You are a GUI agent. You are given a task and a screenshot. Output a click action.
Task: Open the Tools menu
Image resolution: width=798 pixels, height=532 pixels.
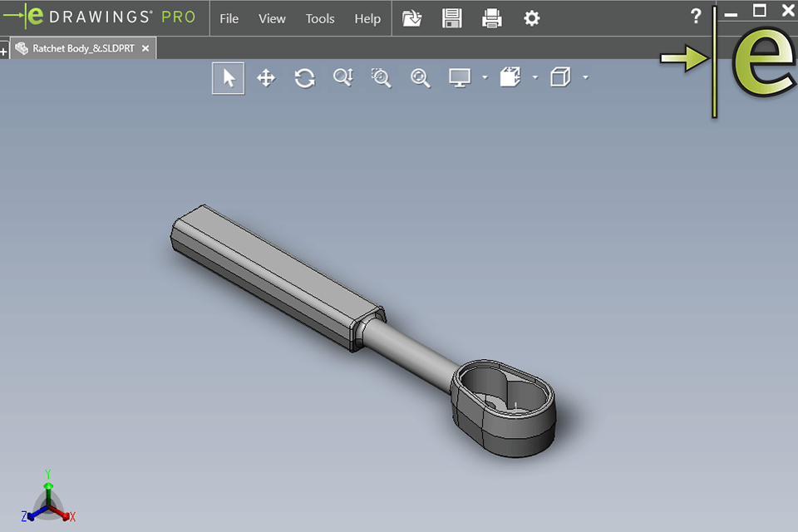pos(320,18)
